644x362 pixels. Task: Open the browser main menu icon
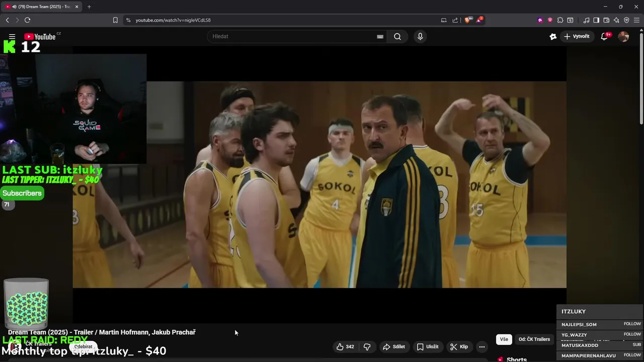(x=636, y=20)
